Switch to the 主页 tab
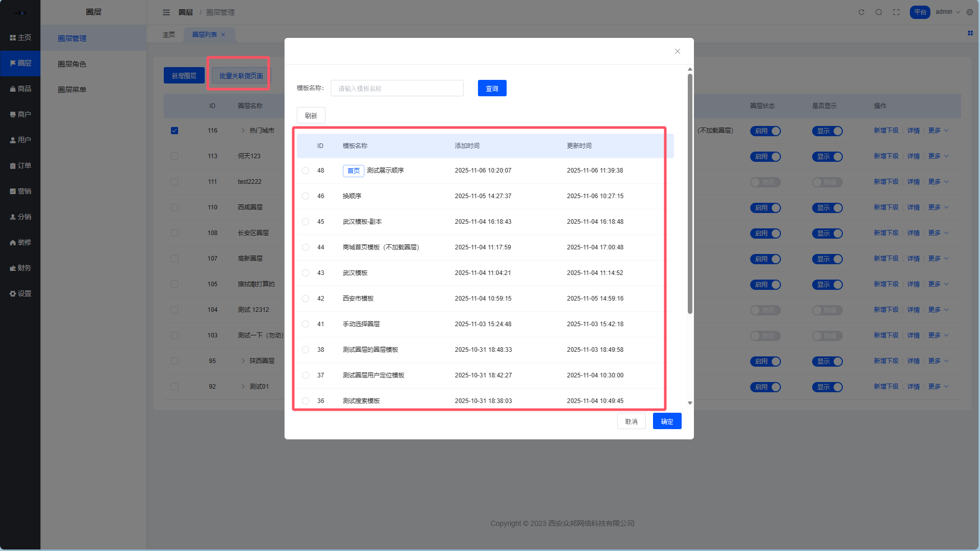980x551 pixels. (169, 35)
